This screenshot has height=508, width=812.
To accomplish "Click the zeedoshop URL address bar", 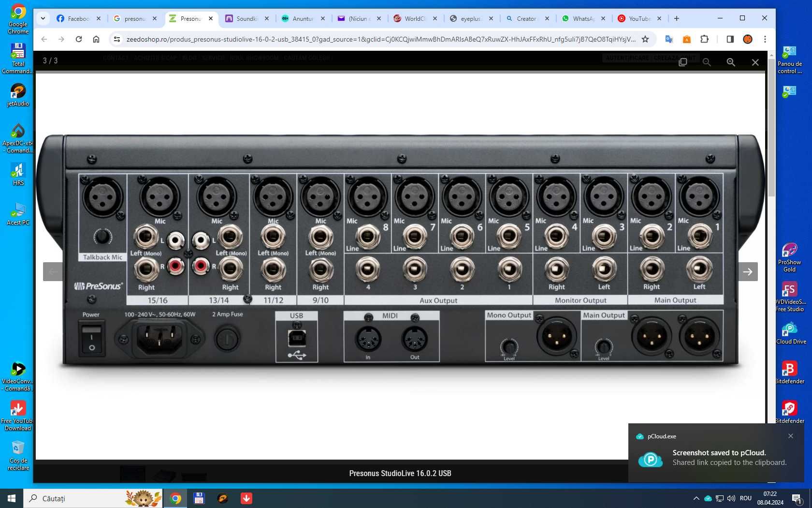I will click(381, 39).
